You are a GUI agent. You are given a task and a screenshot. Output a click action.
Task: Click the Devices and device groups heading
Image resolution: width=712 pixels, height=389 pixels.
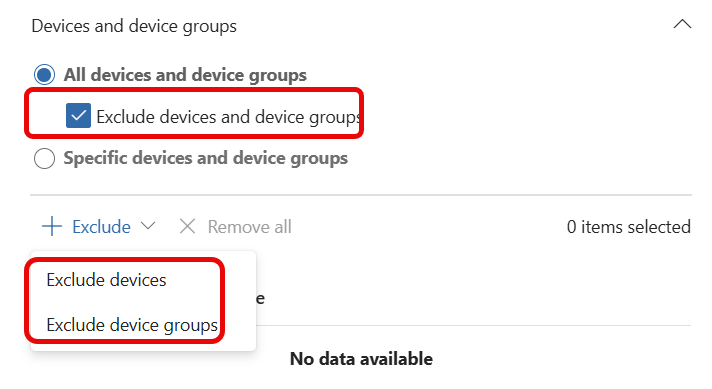(x=134, y=26)
